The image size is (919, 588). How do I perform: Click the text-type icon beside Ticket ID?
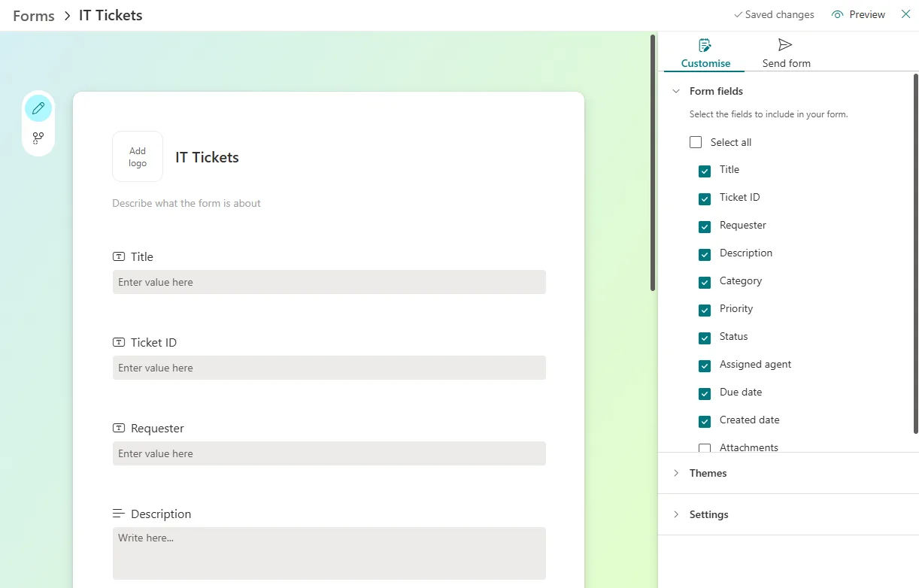click(119, 342)
